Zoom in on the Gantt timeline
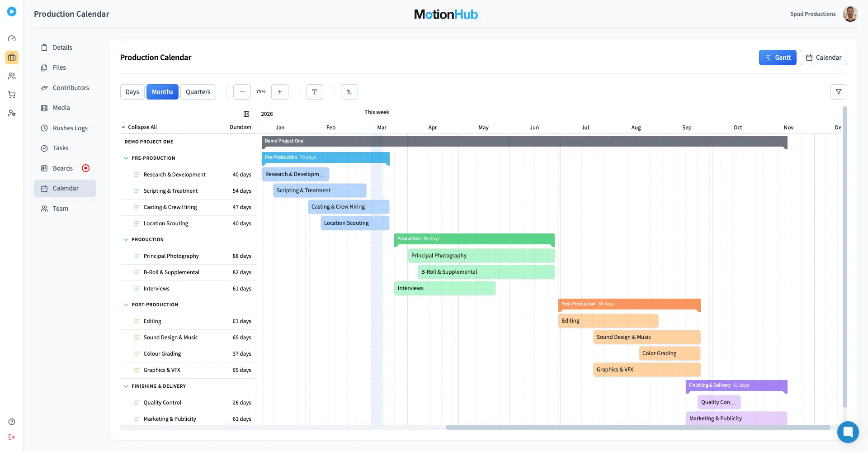The width and height of the screenshot is (868, 452). tap(280, 91)
